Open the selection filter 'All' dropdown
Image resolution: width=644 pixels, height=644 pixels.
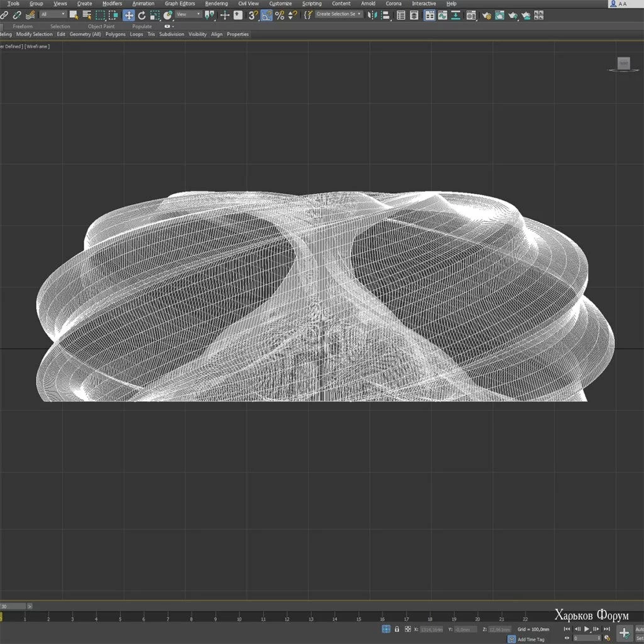tap(53, 14)
